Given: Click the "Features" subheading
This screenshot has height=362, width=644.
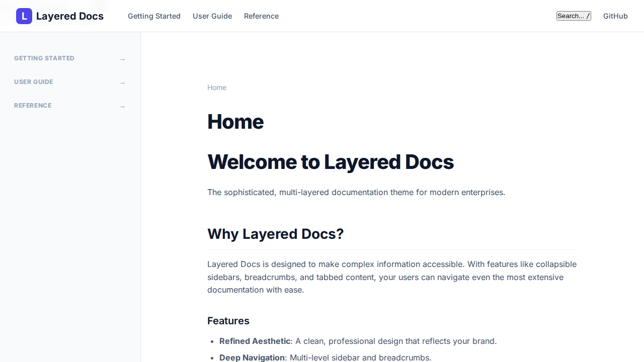Looking at the screenshot, I should (x=228, y=321).
